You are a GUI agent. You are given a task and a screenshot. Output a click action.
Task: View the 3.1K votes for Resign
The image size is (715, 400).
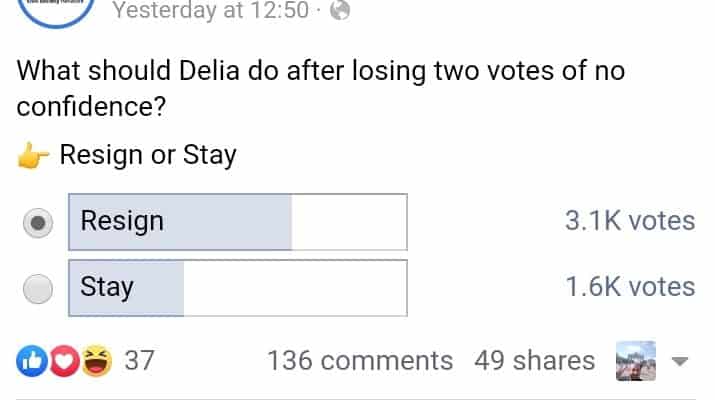coord(629,221)
